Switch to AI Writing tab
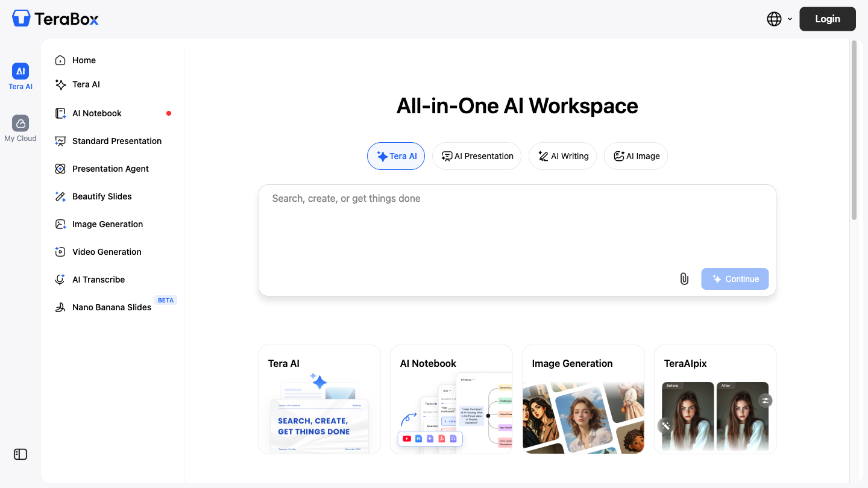The height and width of the screenshot is (488, 868). coord(562,156)
